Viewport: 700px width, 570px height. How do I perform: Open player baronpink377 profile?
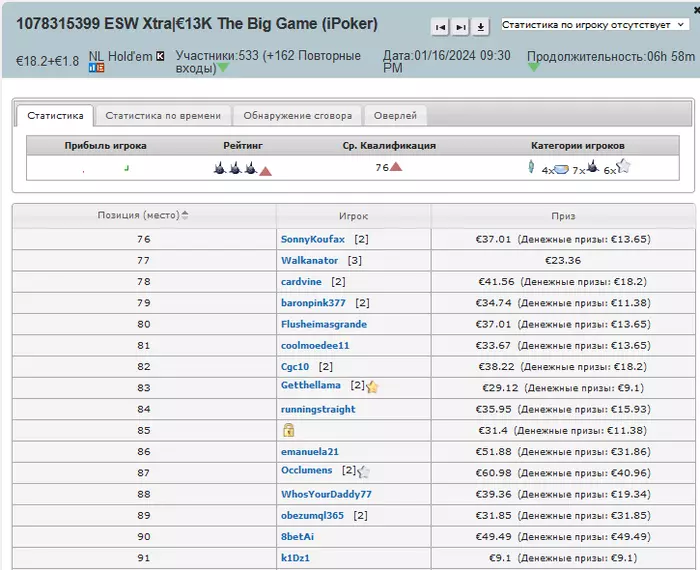pos(313,303)
